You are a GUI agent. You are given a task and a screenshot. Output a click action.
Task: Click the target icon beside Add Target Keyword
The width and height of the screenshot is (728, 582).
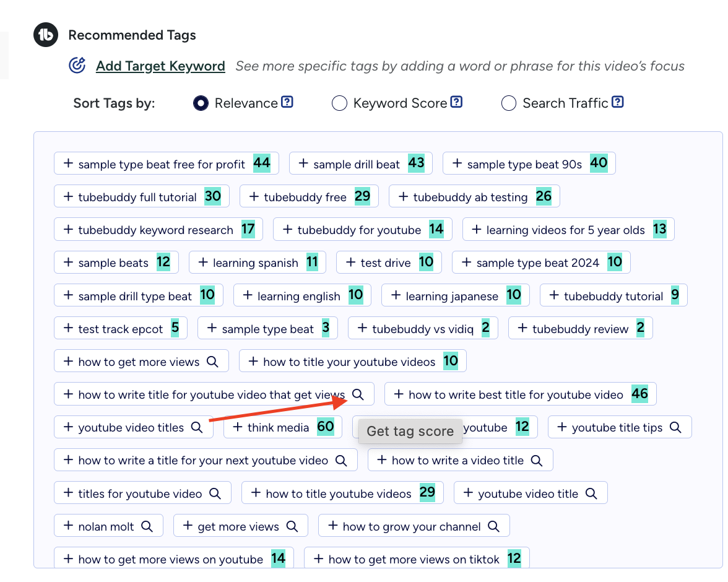point(77,64)
